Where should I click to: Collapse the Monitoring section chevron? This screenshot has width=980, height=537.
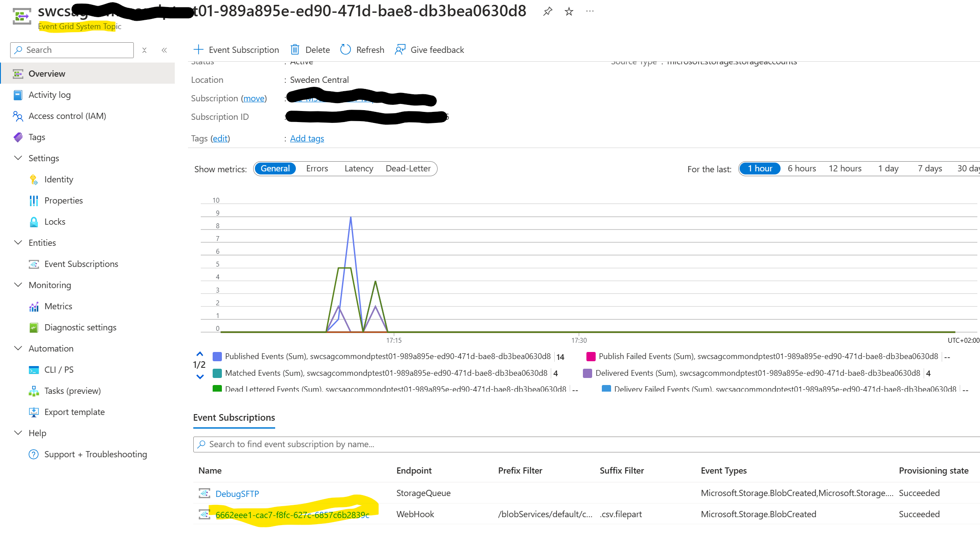(x=18, y=285)
